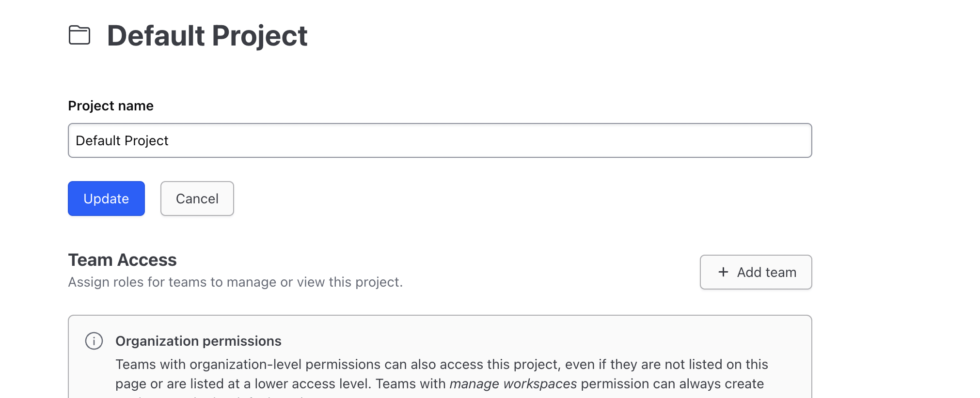Click the Organization permissions notice title
This screenshot has height=398, width=980.
click(x=198, y=341)
